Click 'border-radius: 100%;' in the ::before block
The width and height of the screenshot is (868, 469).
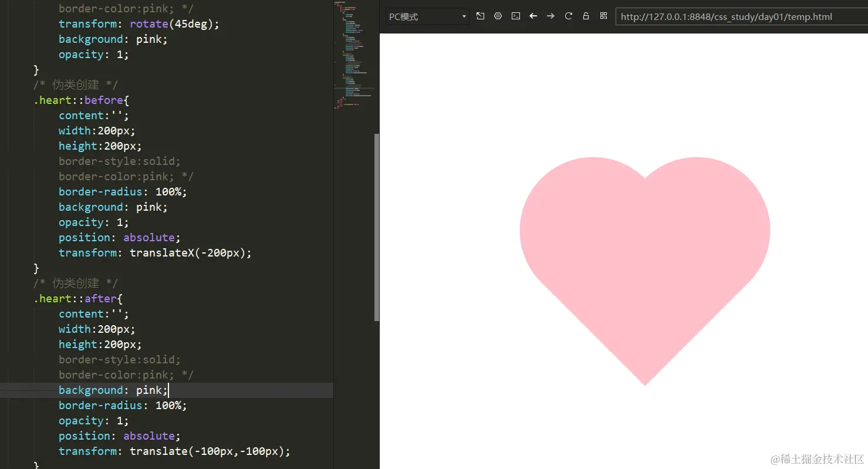[x=123, y=192]
